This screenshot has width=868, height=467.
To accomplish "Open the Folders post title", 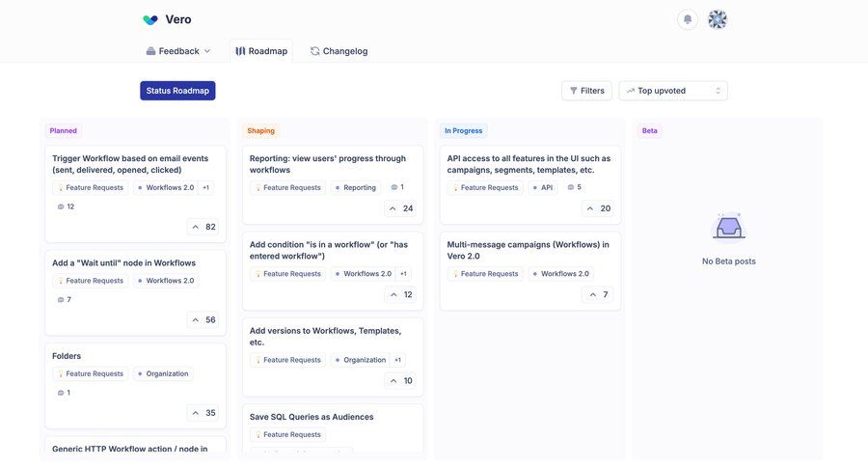I will pos(67,356).
